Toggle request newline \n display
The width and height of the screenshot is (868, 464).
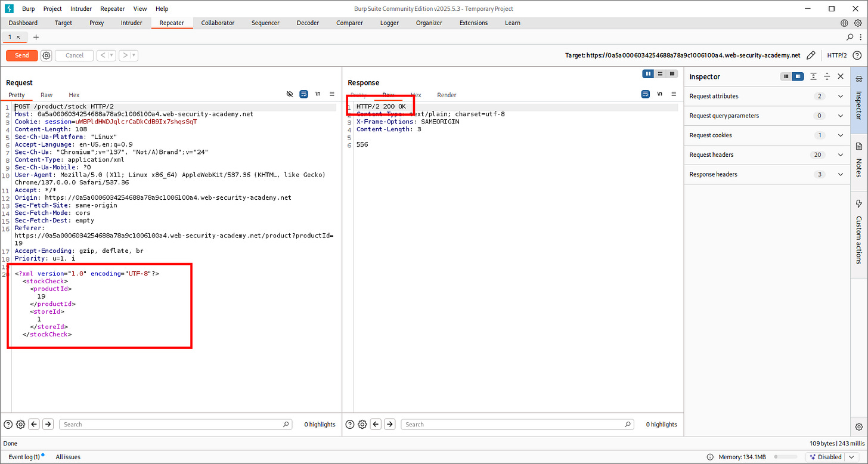pos(318,94)
